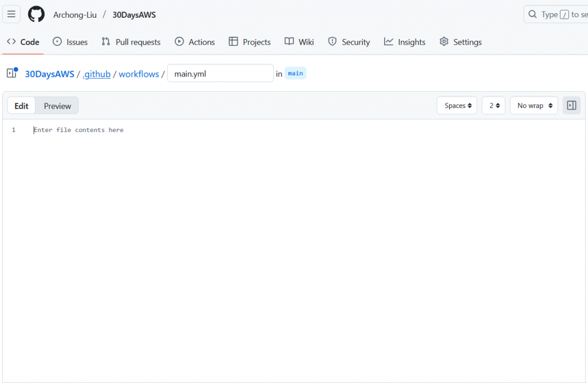This screenshot has width=588, height=383.
Task: Open the Actions tab
Action: [195, 42]
